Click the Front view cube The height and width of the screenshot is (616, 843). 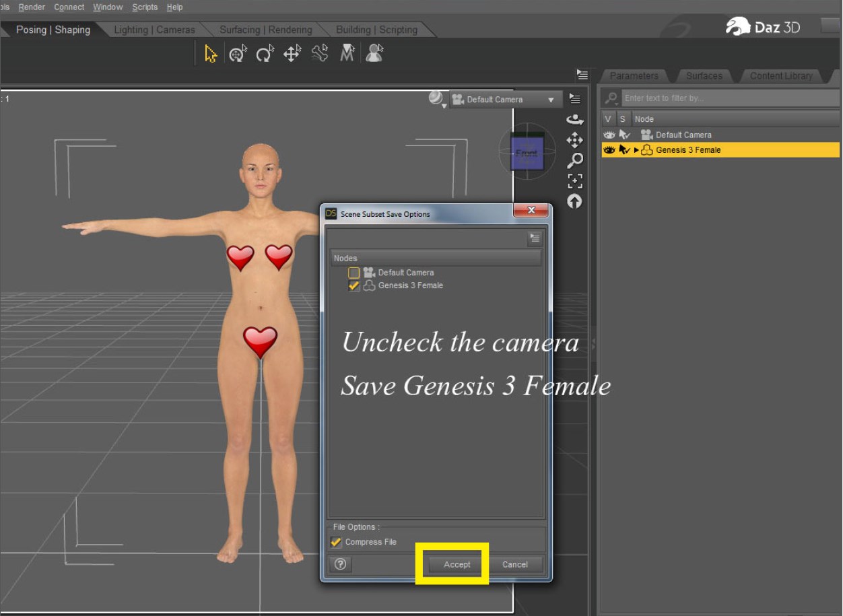[526, 153]
